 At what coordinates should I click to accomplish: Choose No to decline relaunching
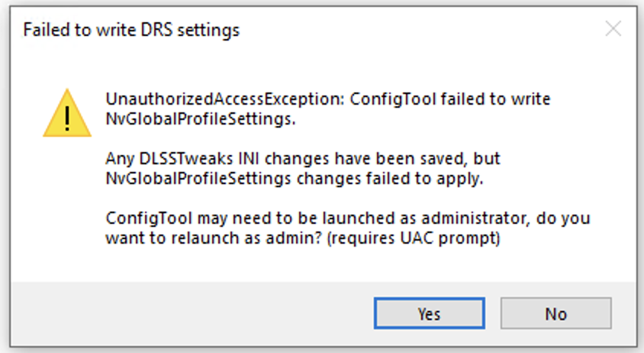point(555,313)
